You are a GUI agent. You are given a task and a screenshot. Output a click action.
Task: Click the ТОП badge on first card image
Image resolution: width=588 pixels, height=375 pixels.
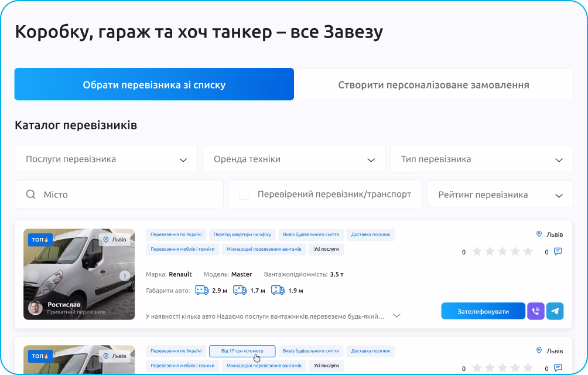(x=40, y=239)
